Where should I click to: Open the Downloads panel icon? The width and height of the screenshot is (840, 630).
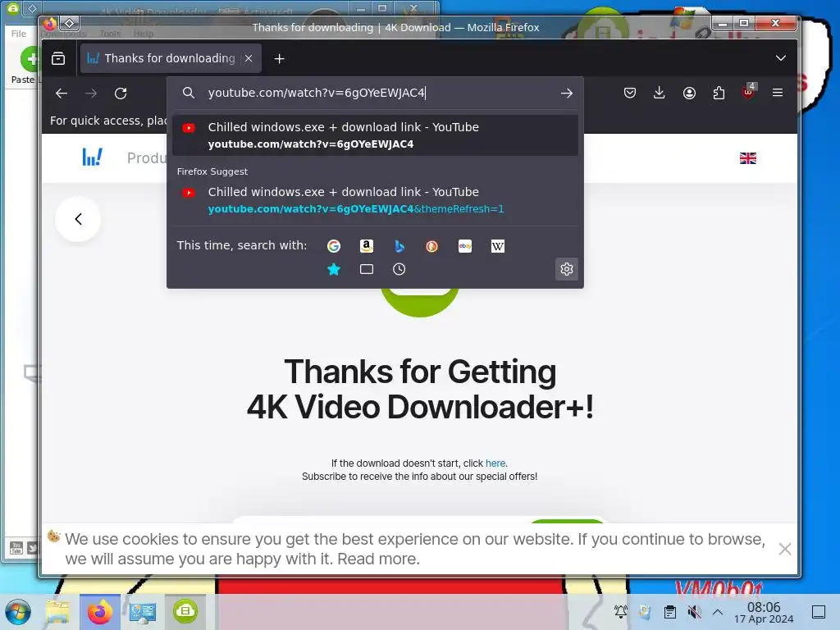660,94
